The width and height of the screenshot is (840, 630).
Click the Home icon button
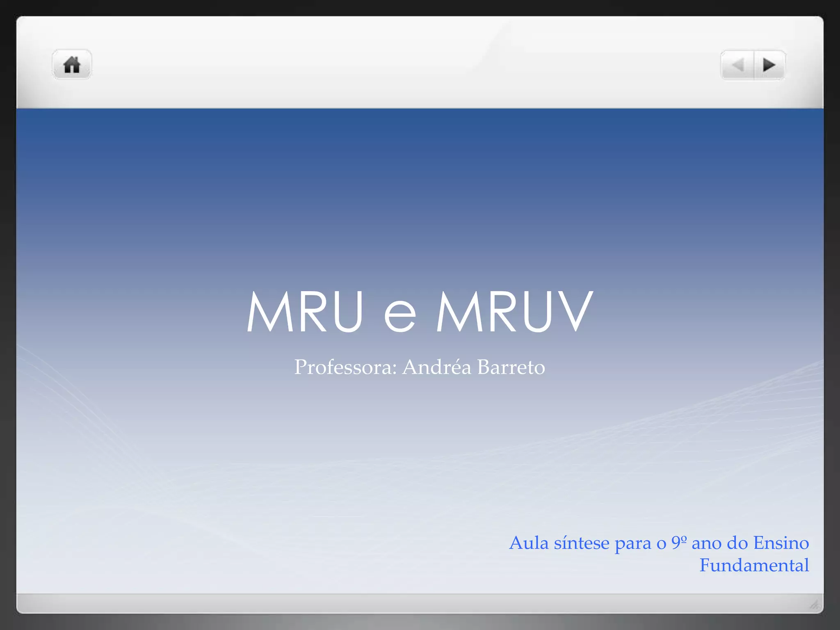point(72,65)
